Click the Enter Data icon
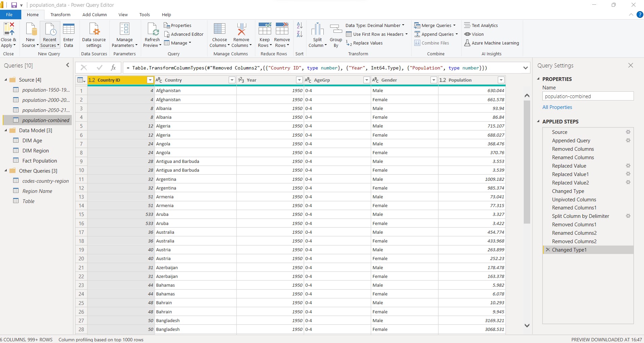Image resolution: width=644 pixels, height=343 pixels. (68, 29)
